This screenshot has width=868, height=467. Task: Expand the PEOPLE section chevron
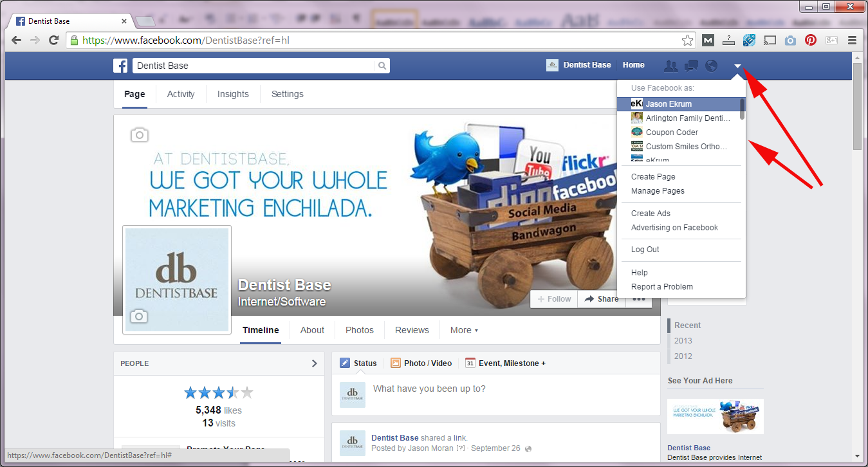click(x=314, y=363)
